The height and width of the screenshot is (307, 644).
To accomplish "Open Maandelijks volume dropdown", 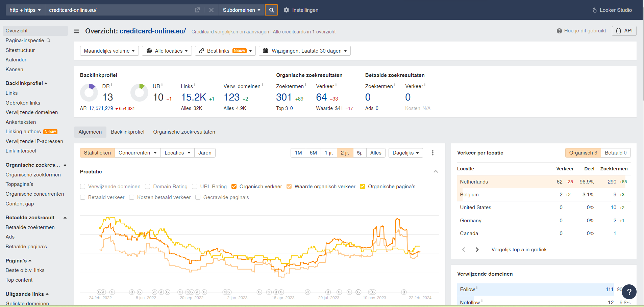I will click(x=109, y=51).
